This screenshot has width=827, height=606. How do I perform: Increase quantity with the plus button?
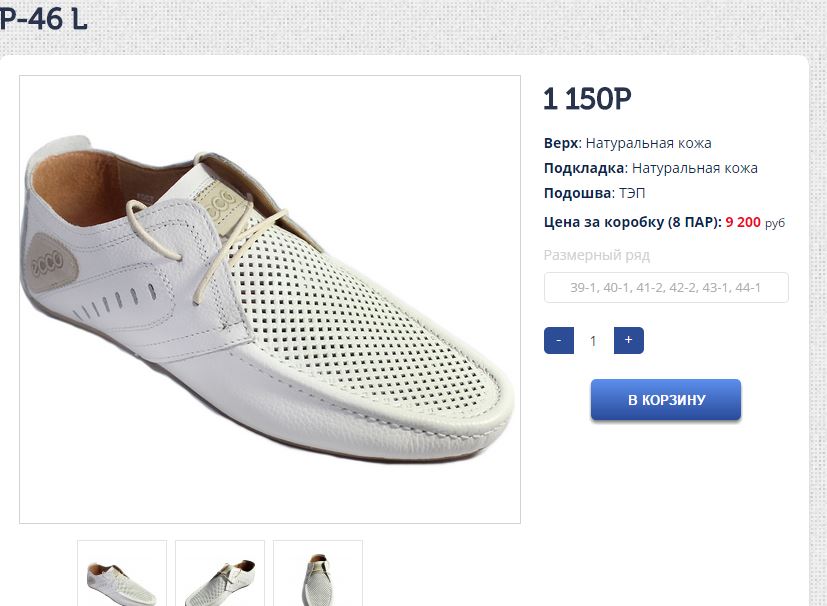click(x=628, y=341)
